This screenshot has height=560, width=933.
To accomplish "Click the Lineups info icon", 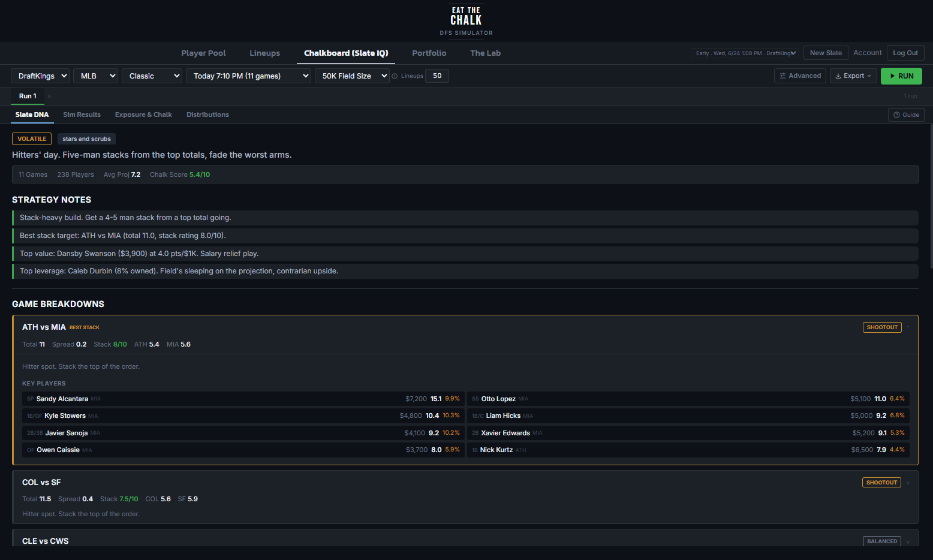I will [x=395, y=76].
